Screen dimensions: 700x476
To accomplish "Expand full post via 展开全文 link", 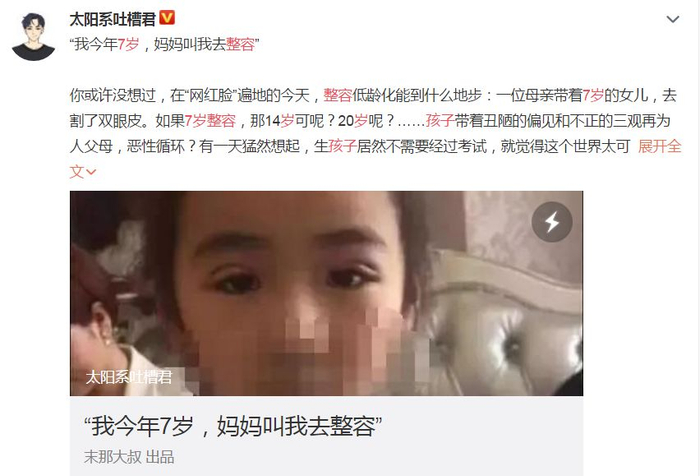I will coord(659,146).
